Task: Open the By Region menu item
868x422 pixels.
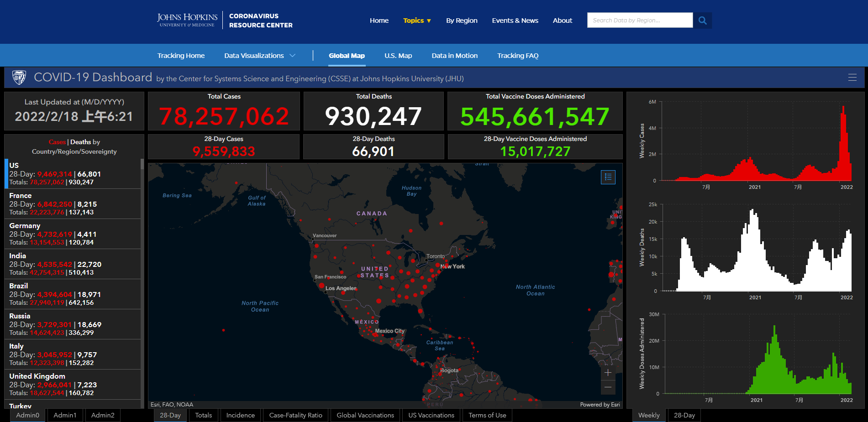Action: (x=461, y=21)
